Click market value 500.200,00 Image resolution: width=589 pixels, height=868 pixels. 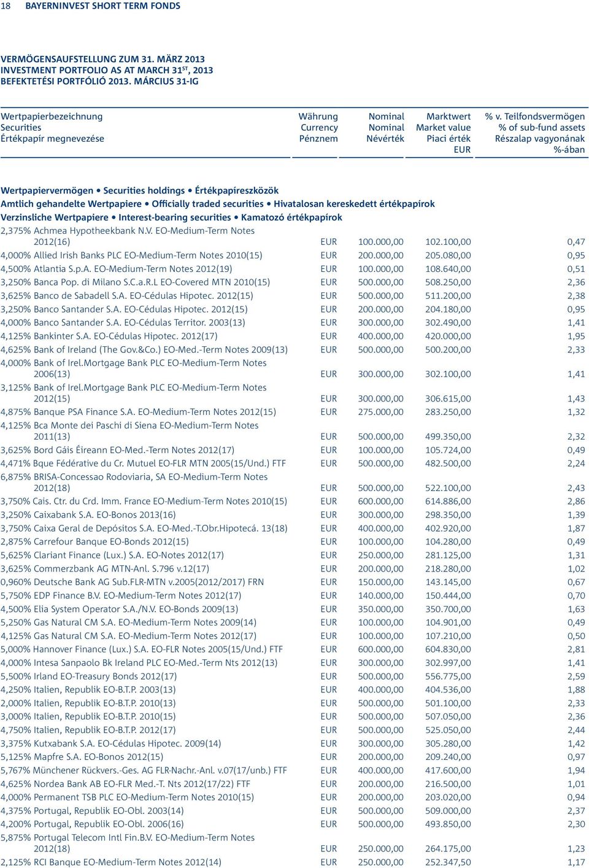448,350
